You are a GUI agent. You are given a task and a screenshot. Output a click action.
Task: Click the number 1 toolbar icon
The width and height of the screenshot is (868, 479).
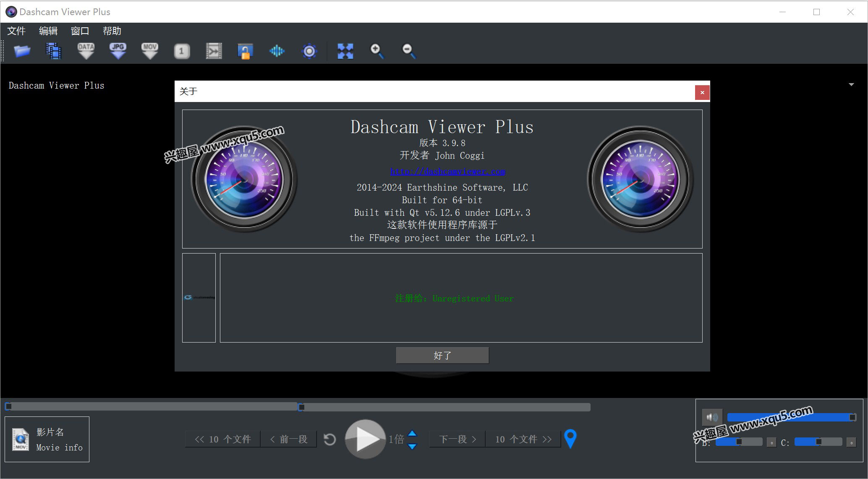(182, 51)
